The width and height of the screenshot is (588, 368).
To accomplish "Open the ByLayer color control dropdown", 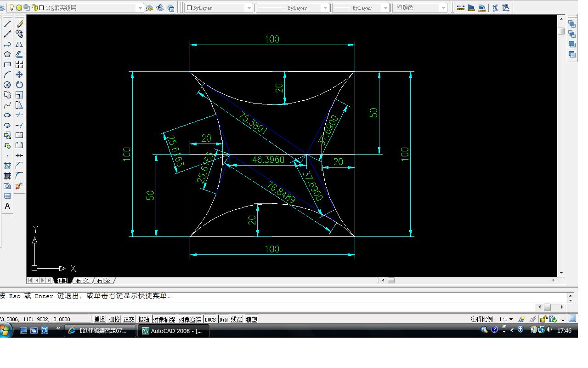I will 249,8.
